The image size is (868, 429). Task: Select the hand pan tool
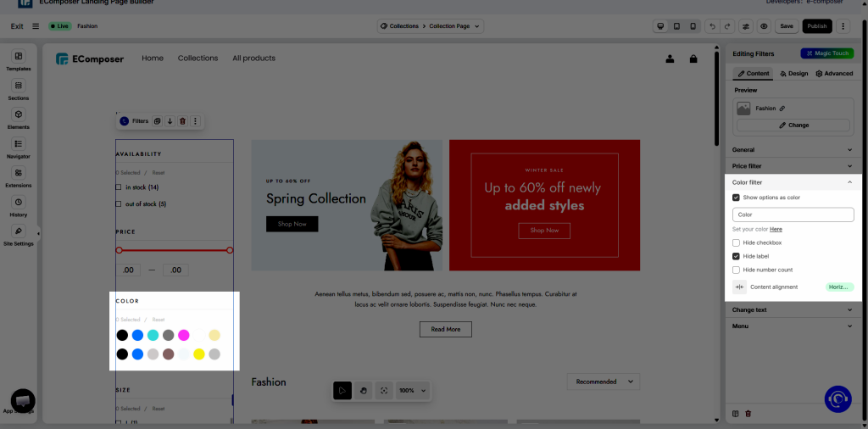click(x=364, y=390)
